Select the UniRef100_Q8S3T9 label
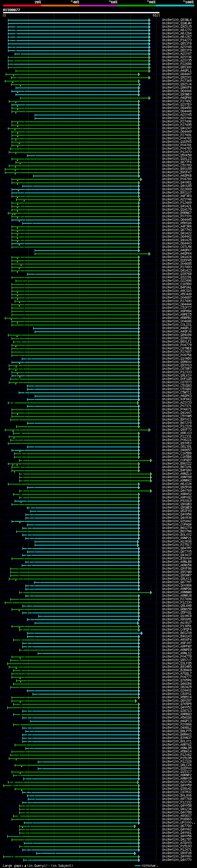The image size is (197, 868). tap(176, 50)
